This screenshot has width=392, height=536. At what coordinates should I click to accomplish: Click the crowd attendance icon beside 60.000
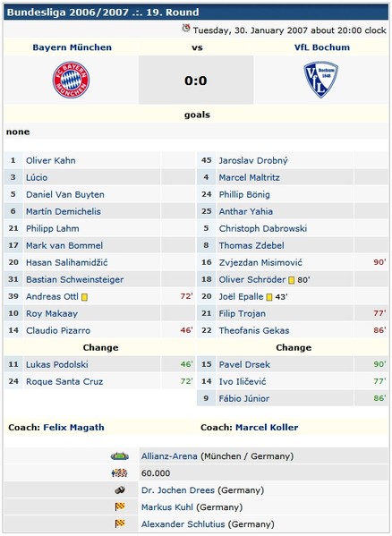click(120, 473)
